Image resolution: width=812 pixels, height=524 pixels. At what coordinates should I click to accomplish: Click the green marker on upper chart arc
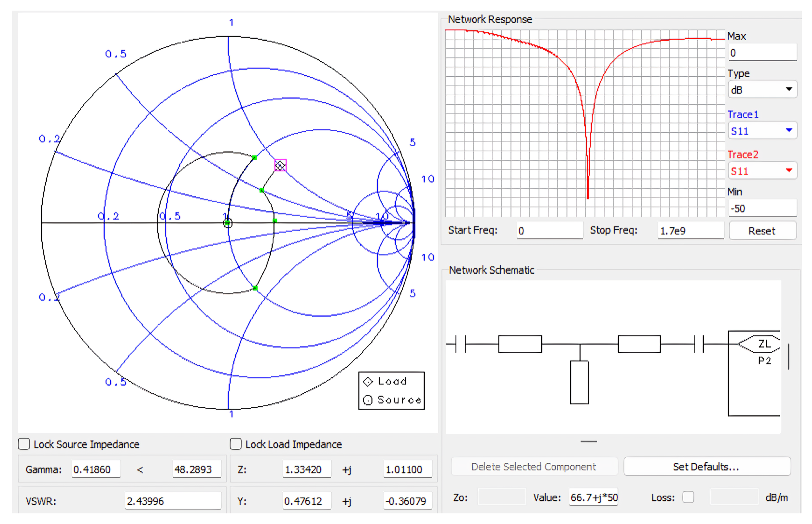254,157
